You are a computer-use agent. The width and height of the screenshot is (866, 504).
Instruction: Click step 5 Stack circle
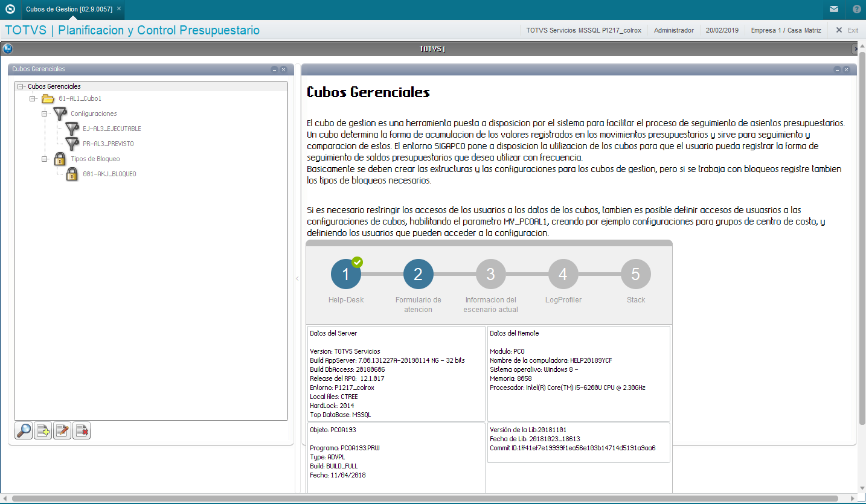tap(635, 274)
